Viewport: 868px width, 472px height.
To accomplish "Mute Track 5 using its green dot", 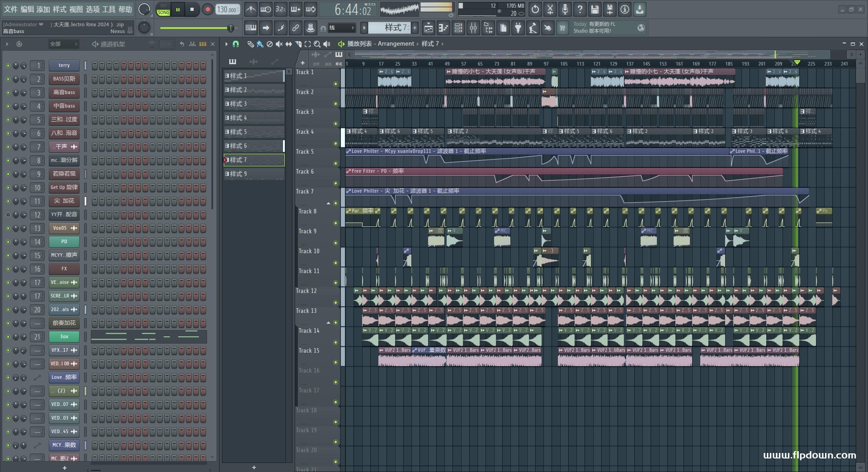I will coord(335,163).
